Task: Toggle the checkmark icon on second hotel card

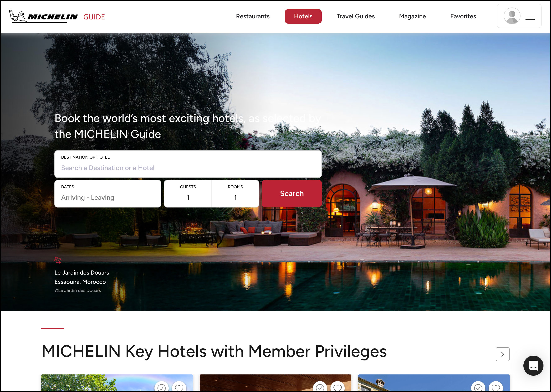Action: (x=320, y=387)
